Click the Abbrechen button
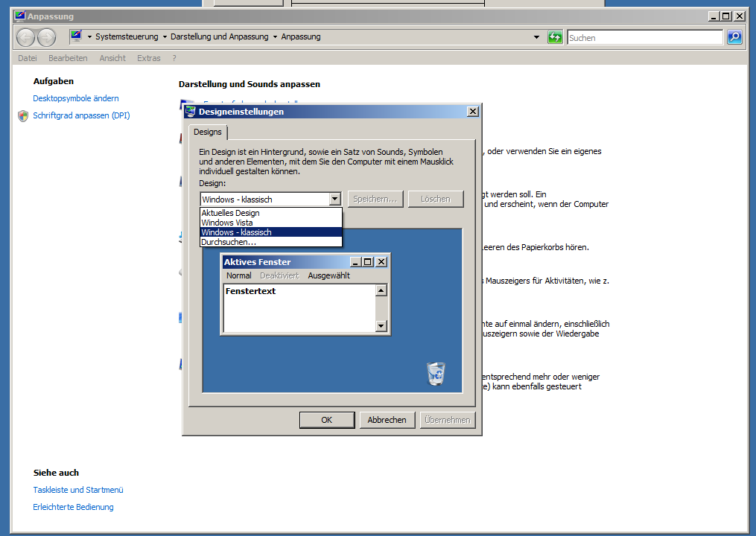Screen dimensions: 756x536 click(x=387, y=420)
